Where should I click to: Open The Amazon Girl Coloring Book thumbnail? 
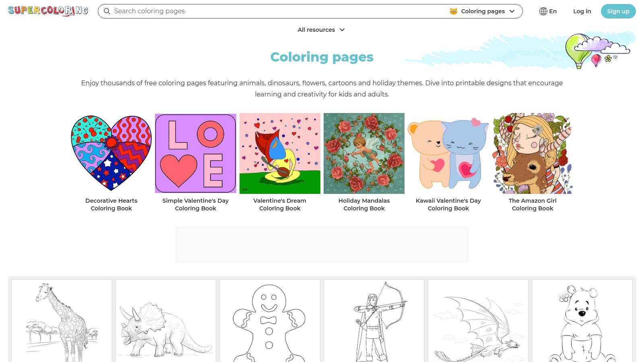click(x=533, y=153)
